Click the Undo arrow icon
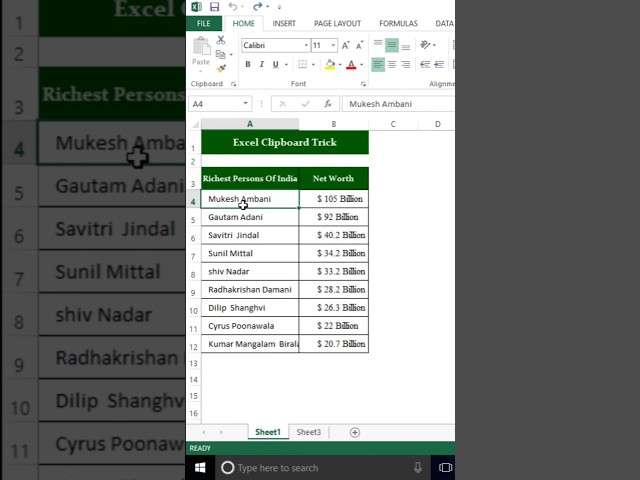The height and width of the screenshot is (480, 640). click(x=233, y=6)
